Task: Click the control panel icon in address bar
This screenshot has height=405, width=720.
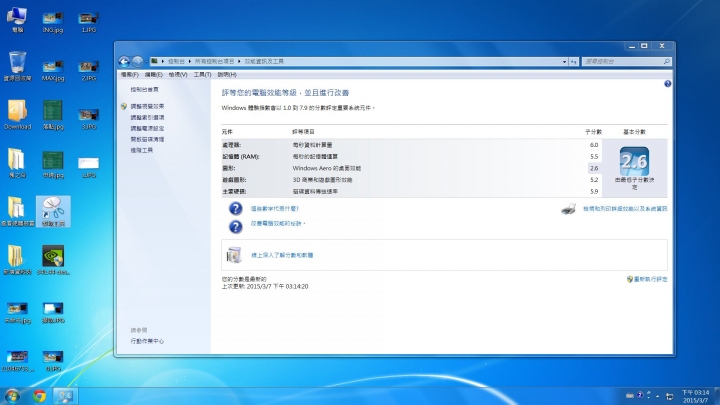Action: coord(155,61)
